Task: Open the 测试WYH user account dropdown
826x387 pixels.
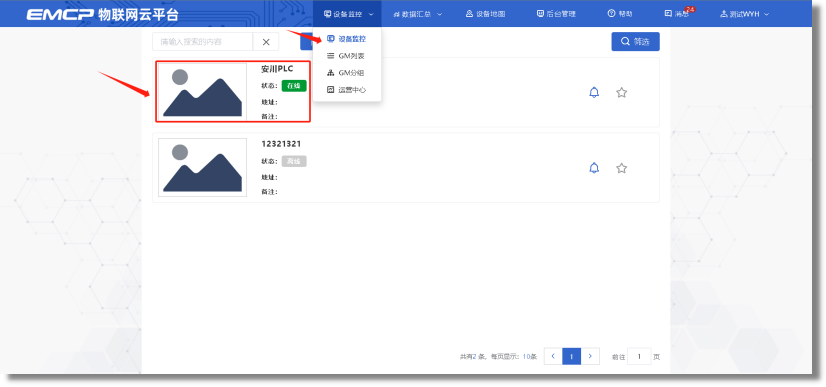Action: click(744, 14)
